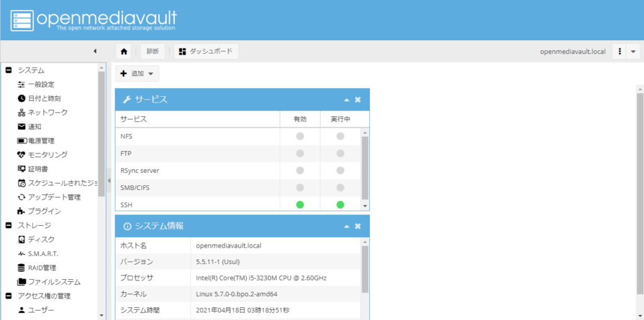Open 通知 notification settings
Viewport: 644px width, 320px height.
point(34,126)
